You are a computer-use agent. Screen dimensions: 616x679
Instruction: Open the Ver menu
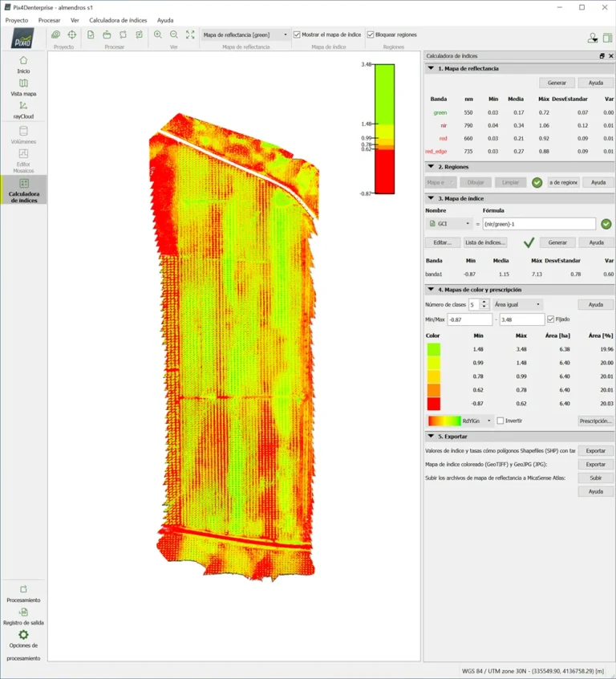click(x=75, y=20)
